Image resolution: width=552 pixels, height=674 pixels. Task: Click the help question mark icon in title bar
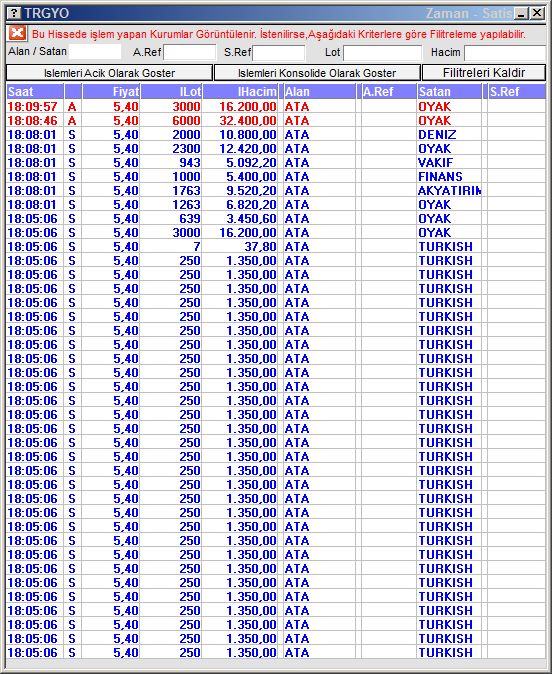14,13
